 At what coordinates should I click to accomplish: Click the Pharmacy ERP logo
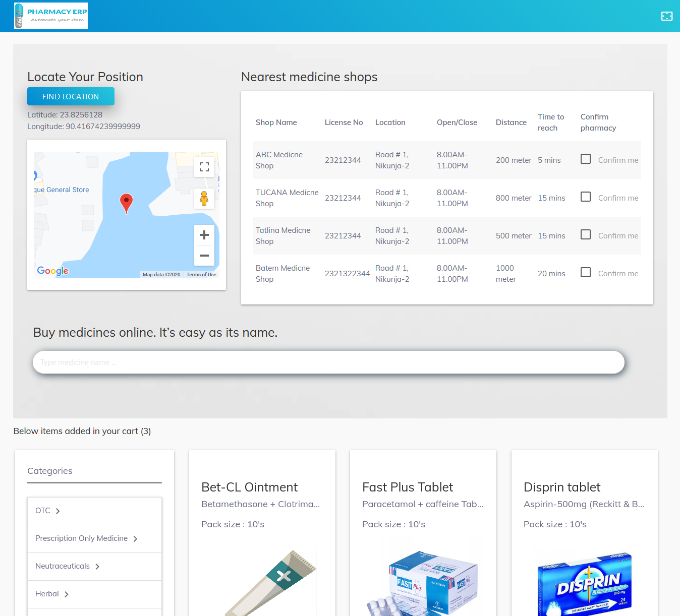tap(51, 16)
